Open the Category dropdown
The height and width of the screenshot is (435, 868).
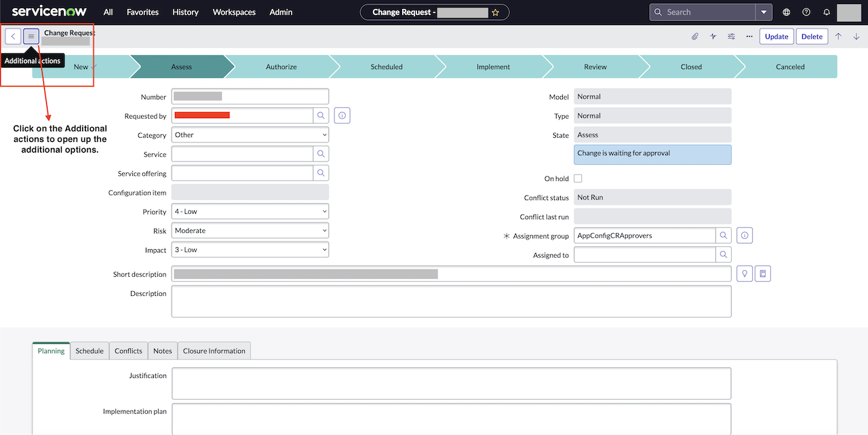click(x=250, y=134)
